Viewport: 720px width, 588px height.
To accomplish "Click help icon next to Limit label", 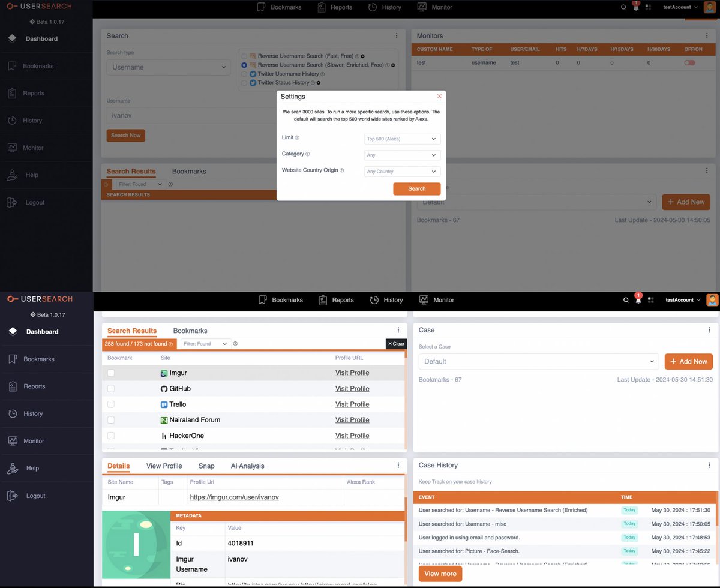I will [297, 138].
